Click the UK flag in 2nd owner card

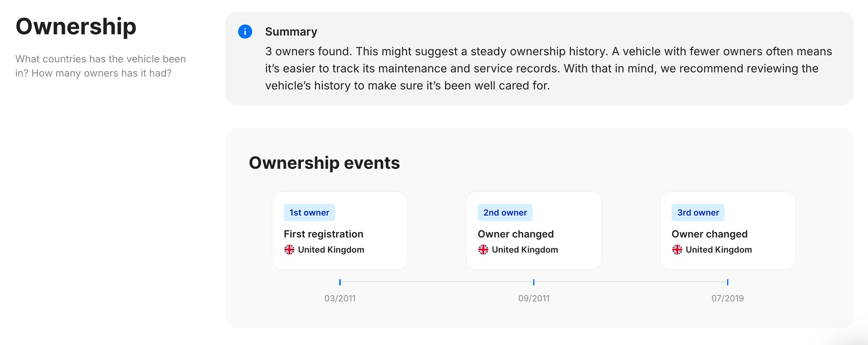point(483,250)
